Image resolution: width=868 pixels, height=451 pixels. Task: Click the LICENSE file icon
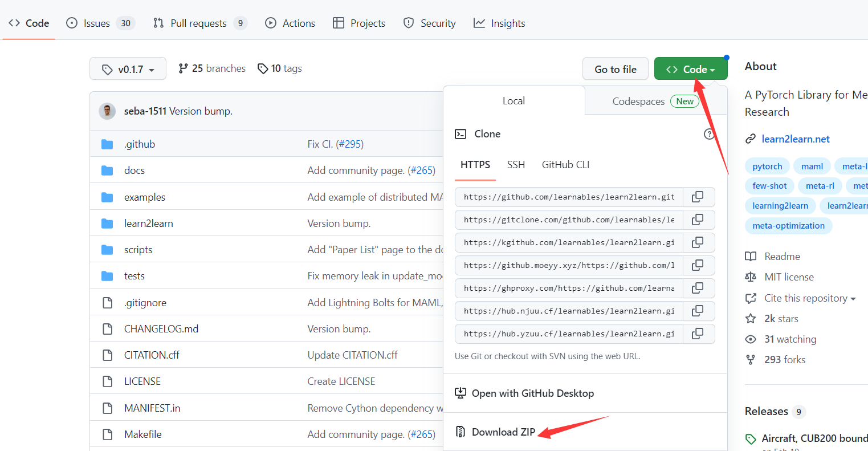pos(107,381)
